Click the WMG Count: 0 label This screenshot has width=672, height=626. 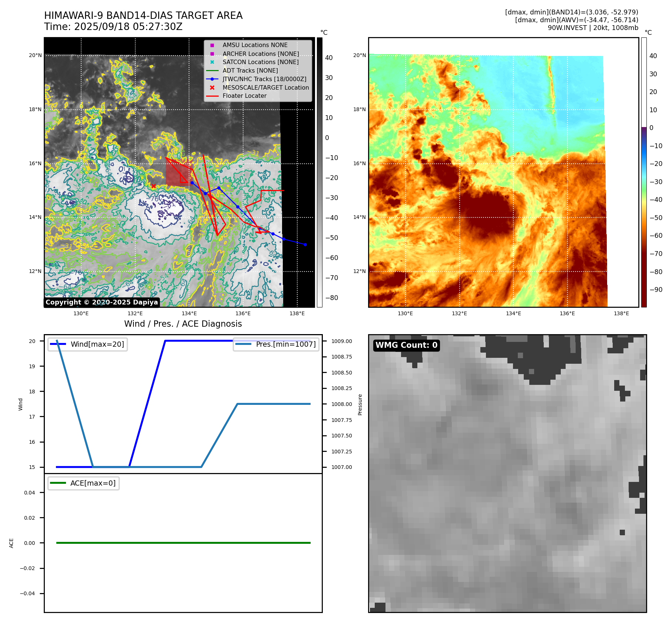[x=407, y=345]
